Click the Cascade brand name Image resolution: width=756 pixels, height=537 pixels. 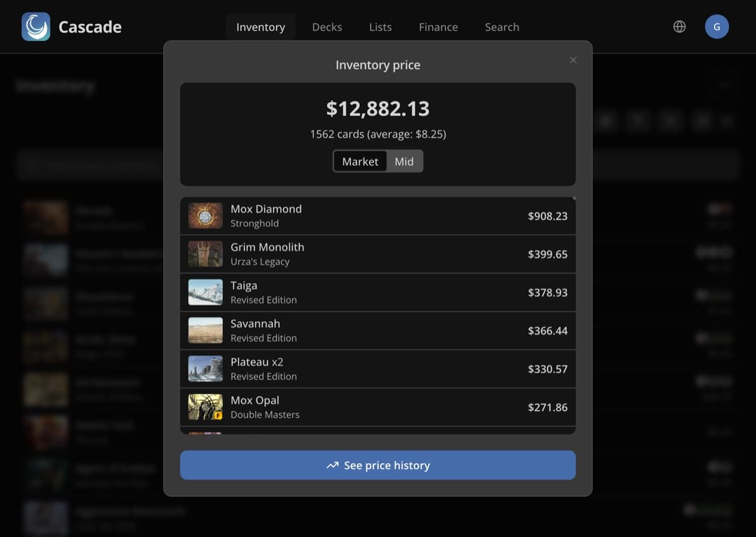pos(90,27)
